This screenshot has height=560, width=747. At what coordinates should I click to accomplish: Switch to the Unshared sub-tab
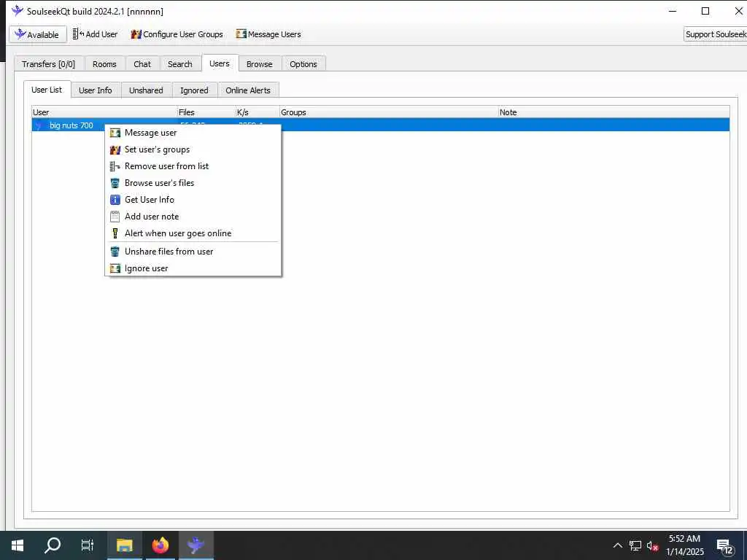[x=146, y=90]
